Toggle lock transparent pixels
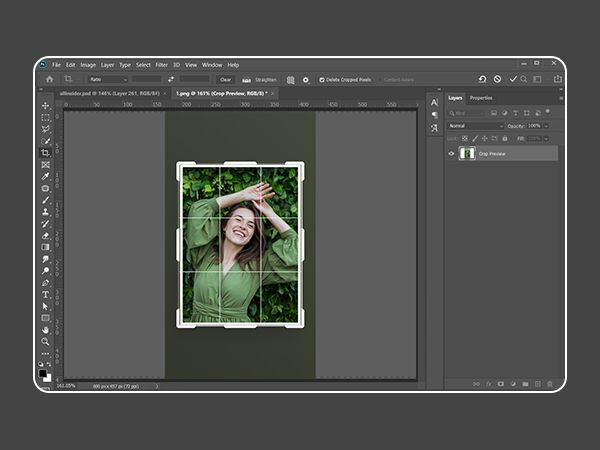Screen dimensions: 600x450 pos(465,139)
